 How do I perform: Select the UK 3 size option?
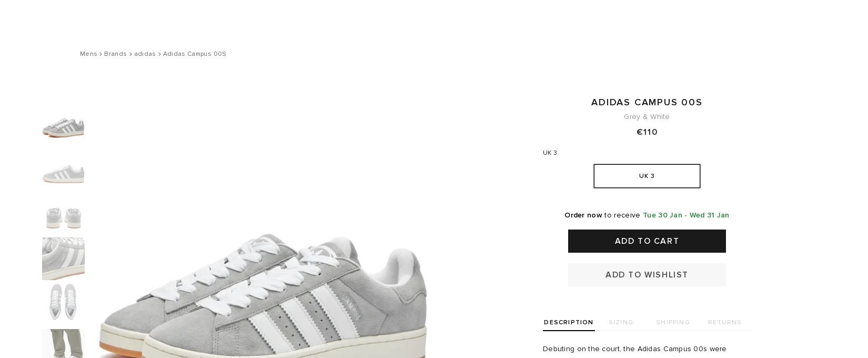click(x=647, y=176)
